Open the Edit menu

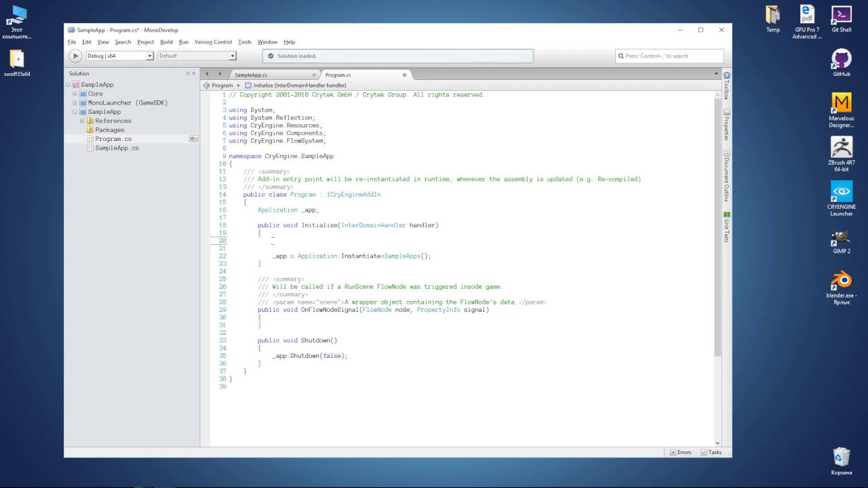pos(87,42)
